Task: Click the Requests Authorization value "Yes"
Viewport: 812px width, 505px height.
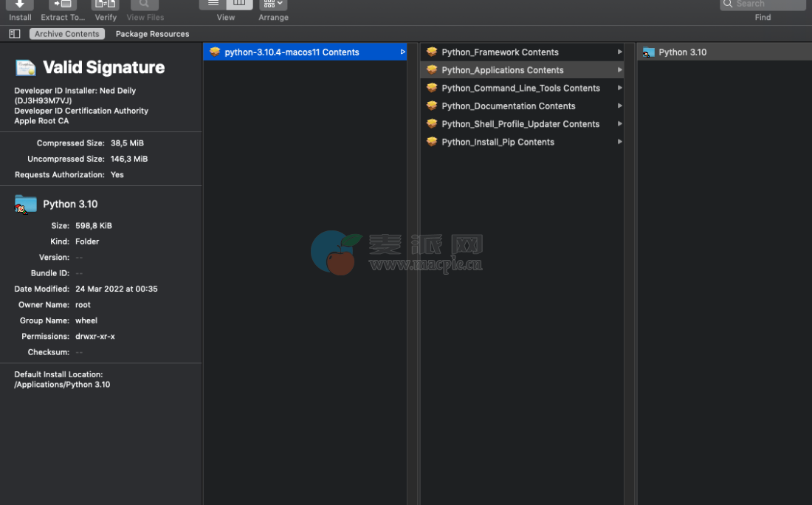Action: 117,174
